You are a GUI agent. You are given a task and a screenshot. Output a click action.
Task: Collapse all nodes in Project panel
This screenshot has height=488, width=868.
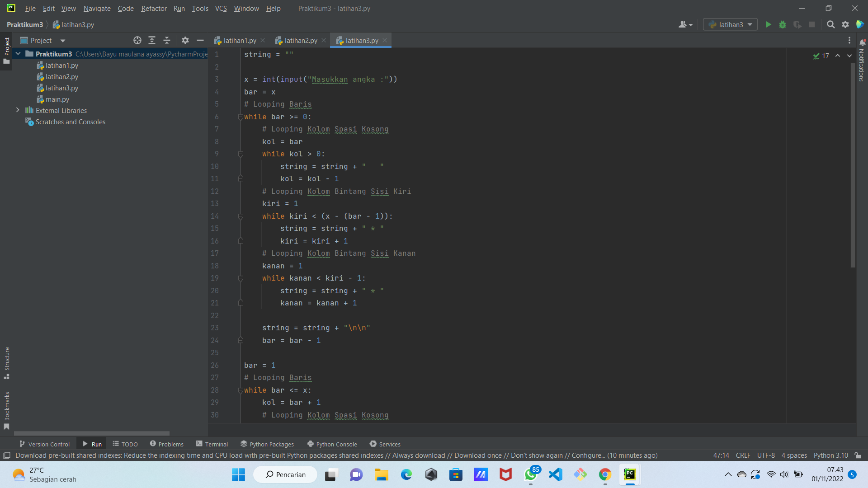tap(166, 40)
